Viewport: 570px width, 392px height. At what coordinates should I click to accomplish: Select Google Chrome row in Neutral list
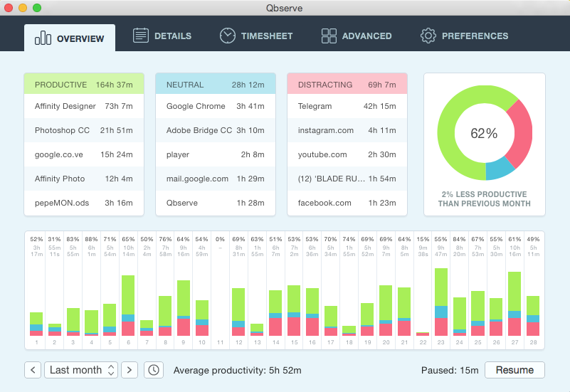point(215,106)
